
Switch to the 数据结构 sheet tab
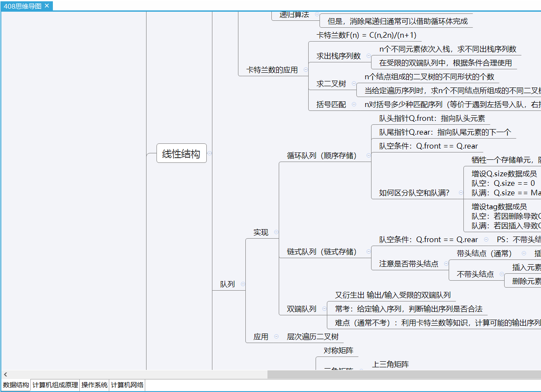[x=16, y=385]
